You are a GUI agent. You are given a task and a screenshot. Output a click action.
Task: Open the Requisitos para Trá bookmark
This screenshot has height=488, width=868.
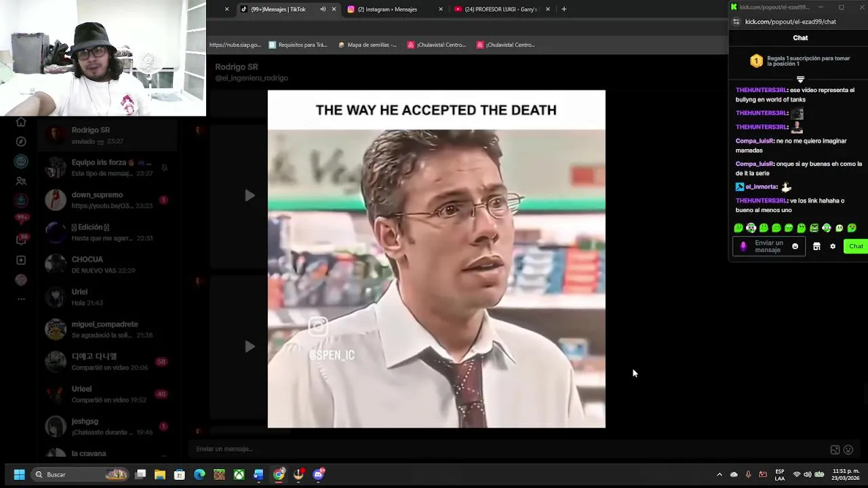coord(298,45)
